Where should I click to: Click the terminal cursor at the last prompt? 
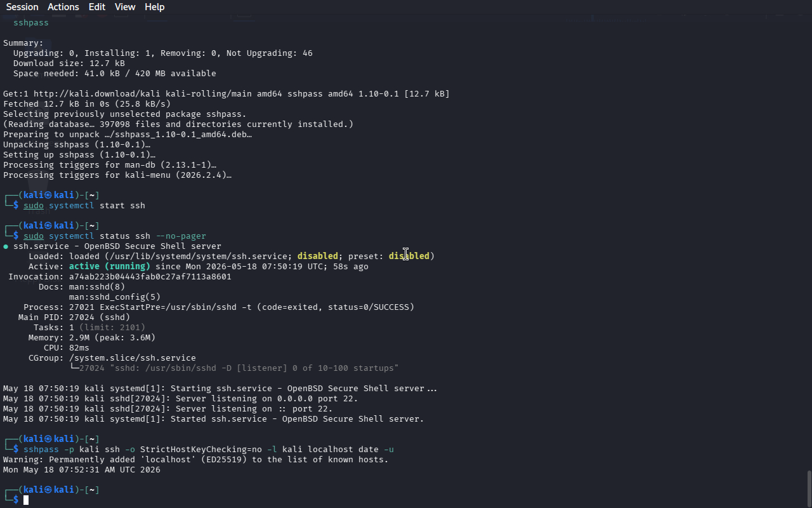coord(26,500)
